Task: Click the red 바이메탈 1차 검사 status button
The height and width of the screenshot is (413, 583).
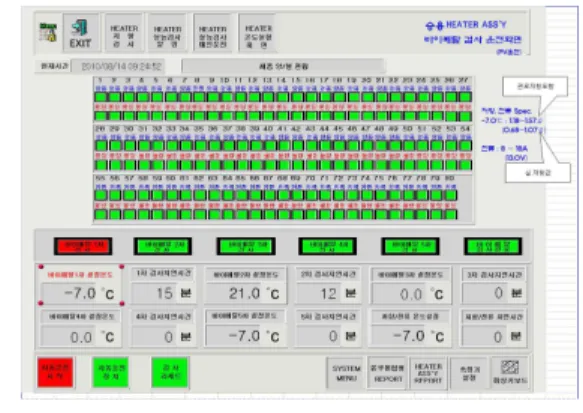Action: coord(83,246)
